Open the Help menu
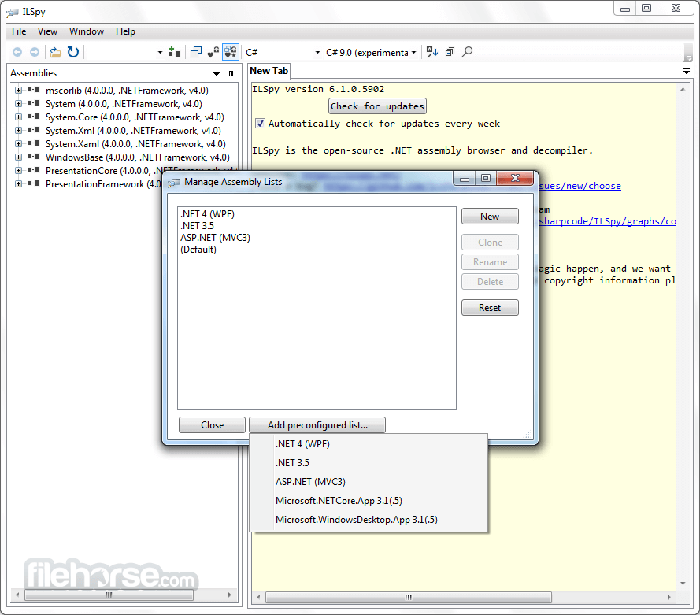This screenshot has height=615, width=700. click(x=125, y=31)
